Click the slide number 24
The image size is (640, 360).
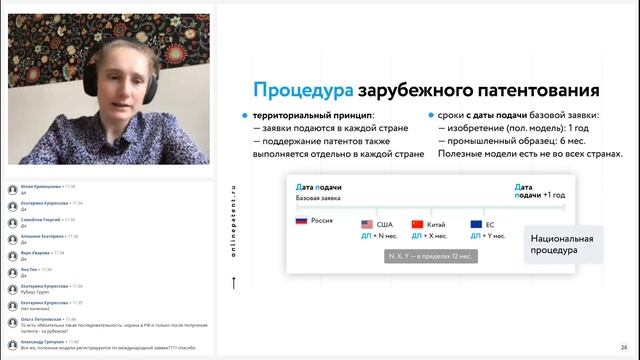(x=624, y=347)
